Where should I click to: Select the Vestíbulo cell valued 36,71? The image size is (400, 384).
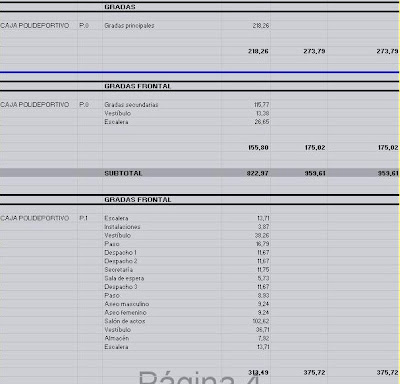[118, 330]
